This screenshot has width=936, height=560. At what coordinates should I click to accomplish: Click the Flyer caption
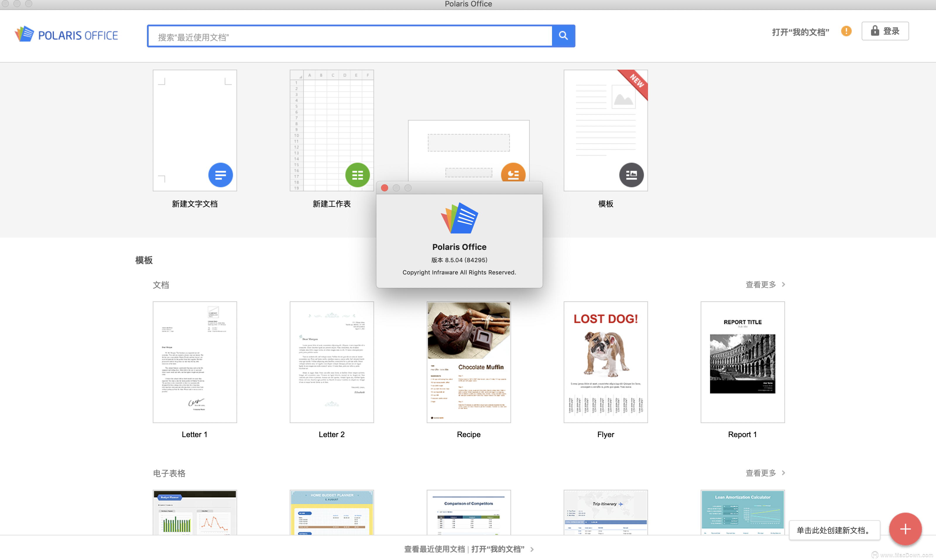(606, 434)
